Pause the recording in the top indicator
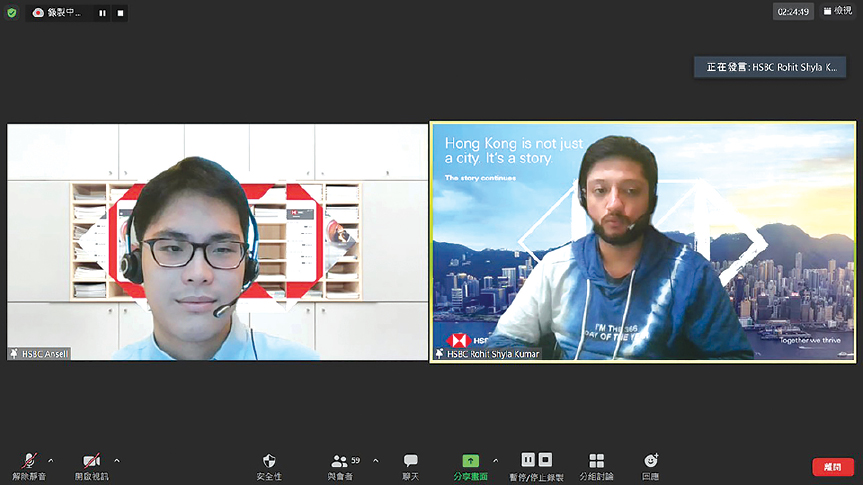 pyautogui.click(x=102, y=13)
